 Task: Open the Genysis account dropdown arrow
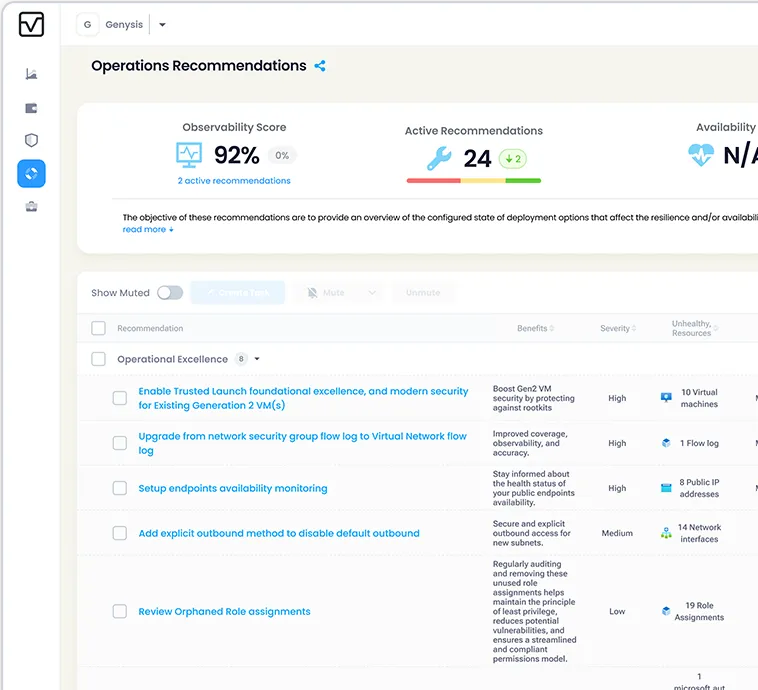pos(163,25)
